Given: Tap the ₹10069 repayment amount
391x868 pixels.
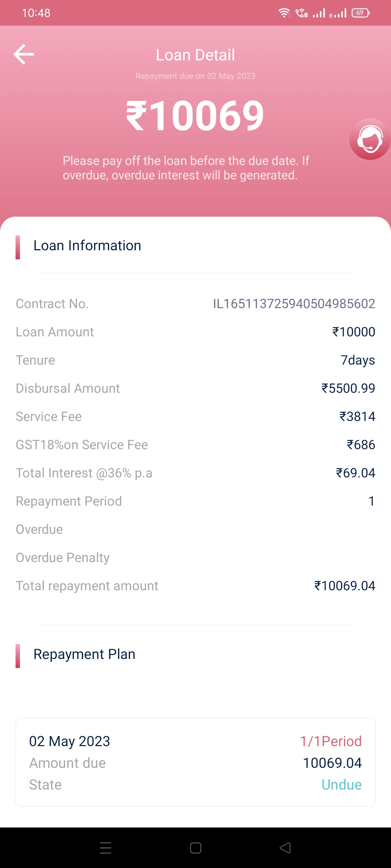Looking at the screenshot, I should (195, 116).
